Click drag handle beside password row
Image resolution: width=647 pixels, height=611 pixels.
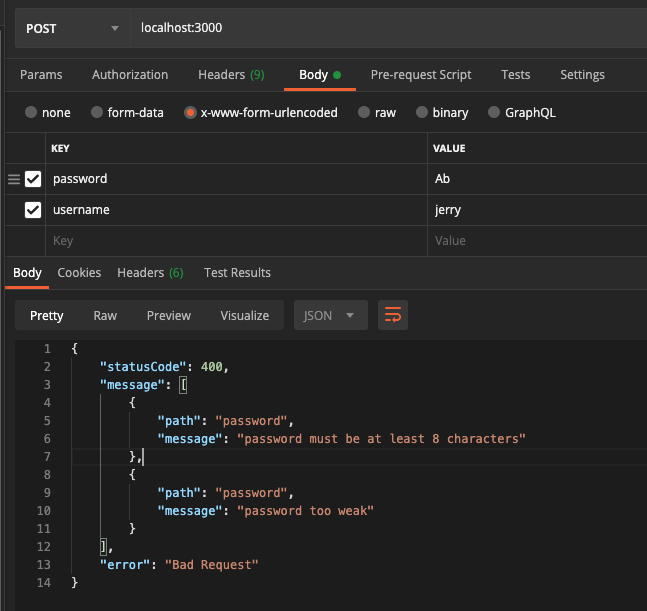pos(14,179)
